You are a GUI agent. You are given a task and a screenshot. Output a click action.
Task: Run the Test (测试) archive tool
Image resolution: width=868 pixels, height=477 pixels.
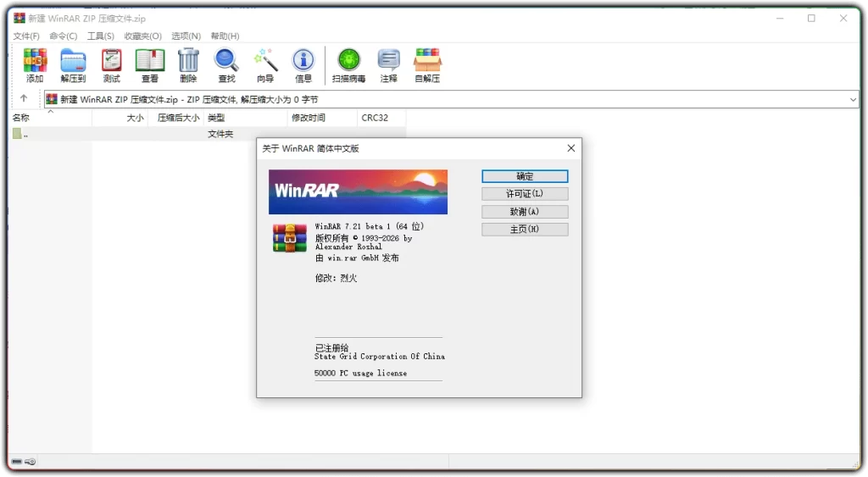pyautogui.click(x=111, y=65)
